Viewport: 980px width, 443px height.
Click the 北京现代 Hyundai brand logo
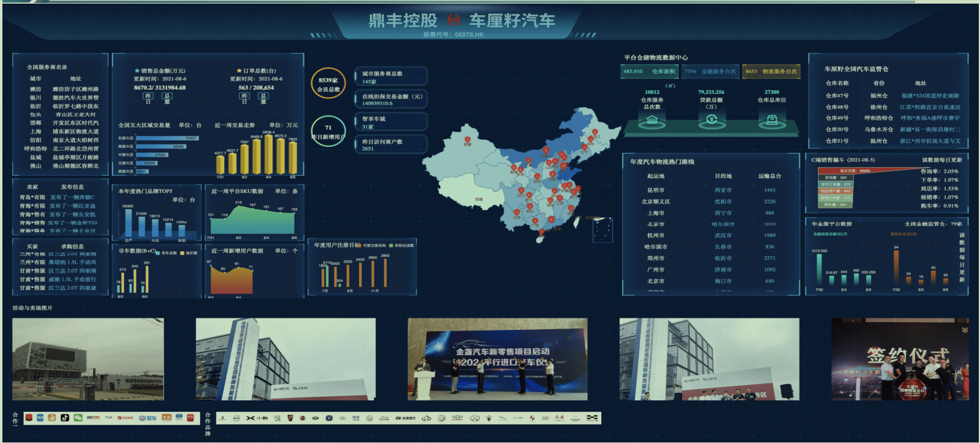pyautogui.click(x=405, y=418)
